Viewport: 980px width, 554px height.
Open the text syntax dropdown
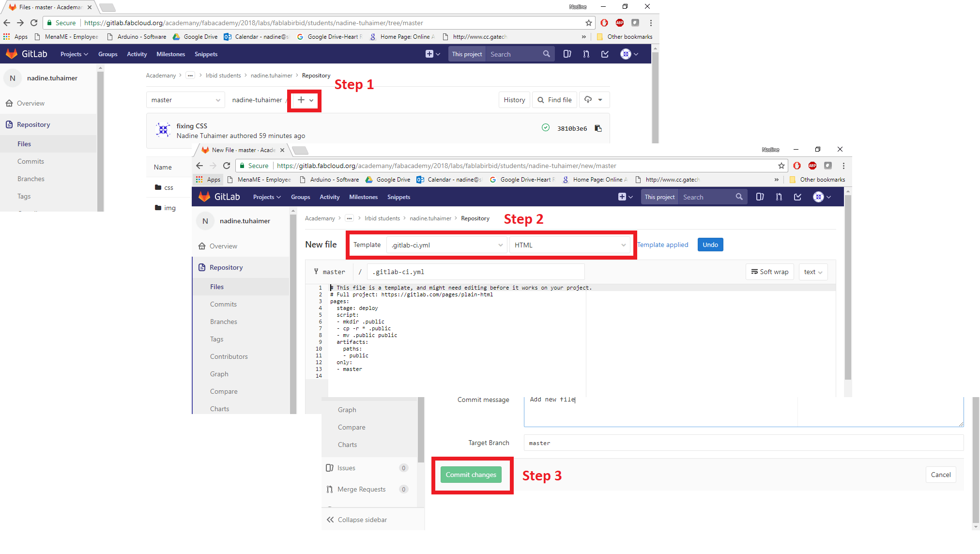[813, 272]
